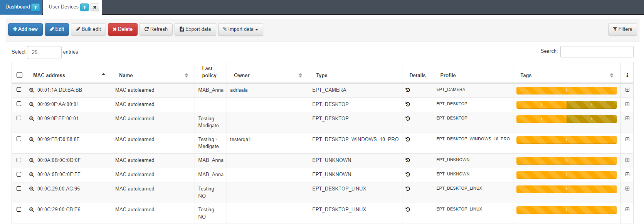Select the User Devices tab

(64, 7)
